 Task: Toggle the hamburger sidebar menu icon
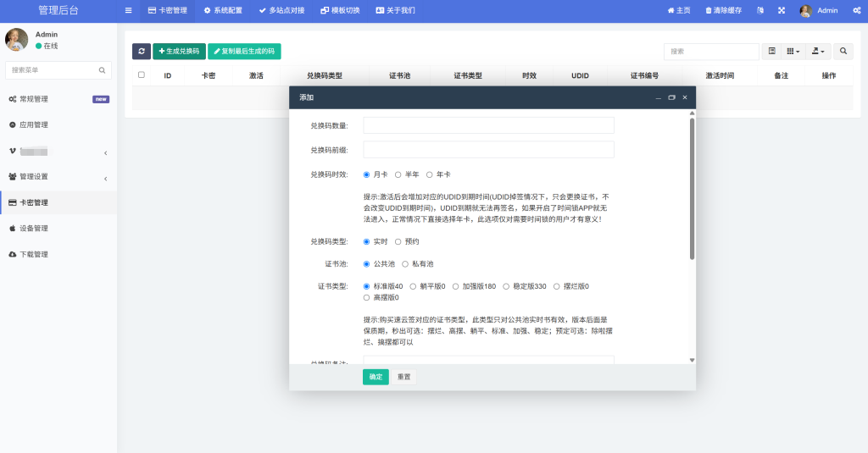pos(128,11)
